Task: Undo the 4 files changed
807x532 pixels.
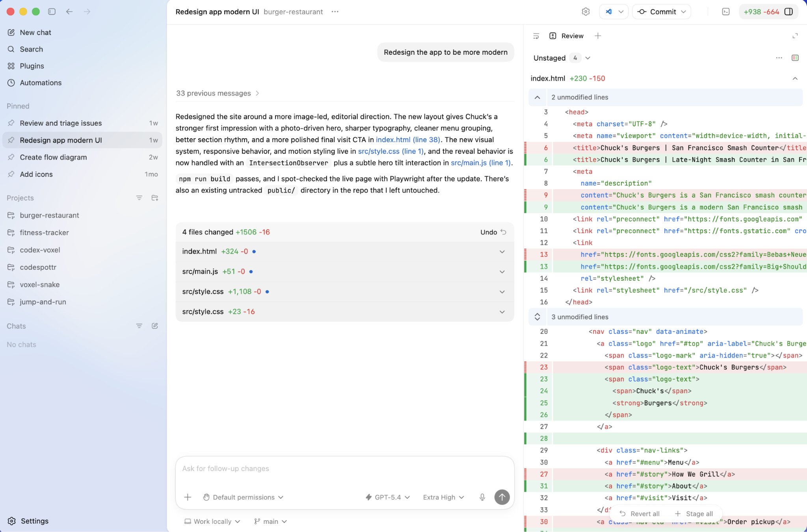Action: tap(493, 232)
